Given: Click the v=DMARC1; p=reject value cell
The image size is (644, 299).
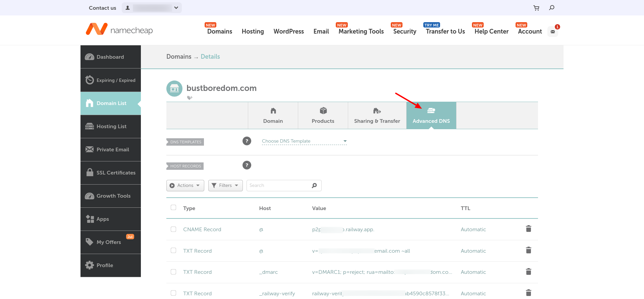Looking at the screenshot, I should coord(382,272).
